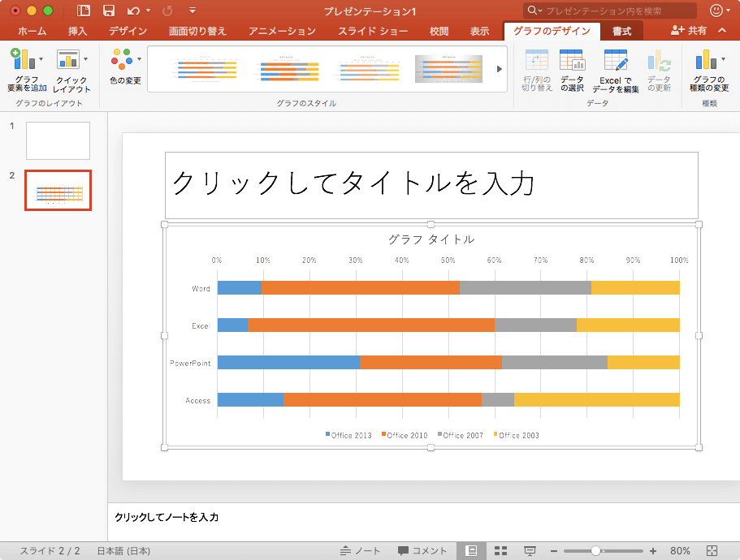Click the search presentation field
The image size is (740, 560).
click(x=610, y=11)
